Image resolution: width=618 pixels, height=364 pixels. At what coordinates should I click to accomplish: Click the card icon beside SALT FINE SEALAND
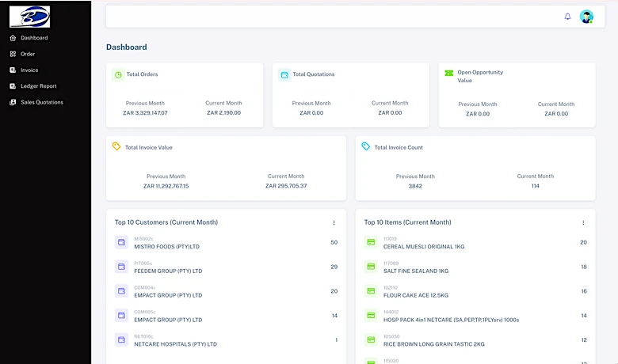(371, 267)
